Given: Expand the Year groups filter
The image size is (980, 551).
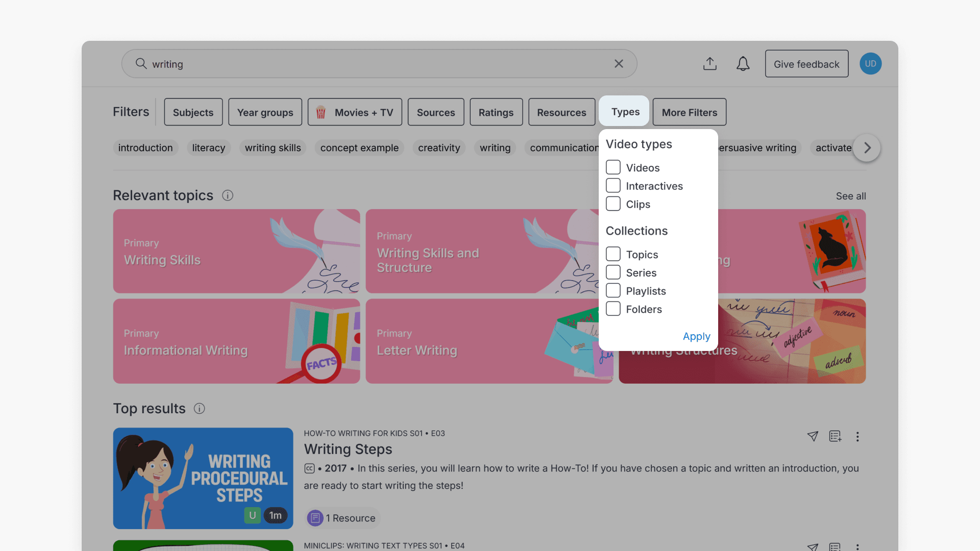Looking at the screenshot, I should (x=265, y=112).
